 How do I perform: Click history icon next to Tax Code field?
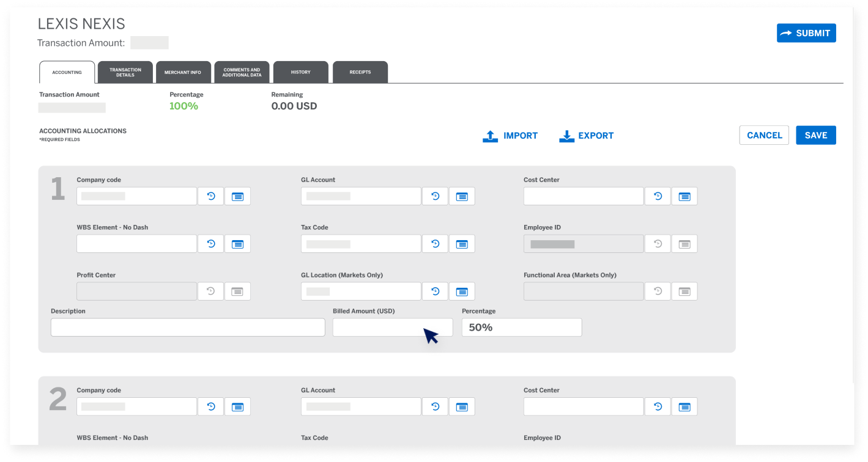[436, 244]
